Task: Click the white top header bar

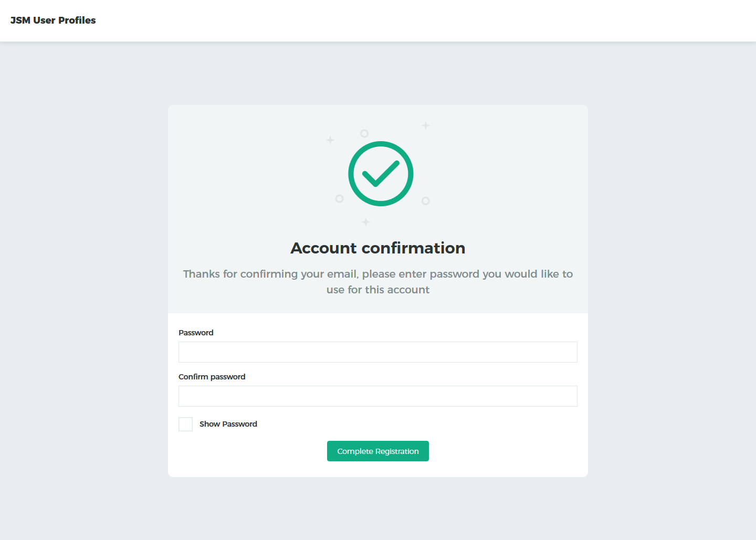Action: click(420, 20)
